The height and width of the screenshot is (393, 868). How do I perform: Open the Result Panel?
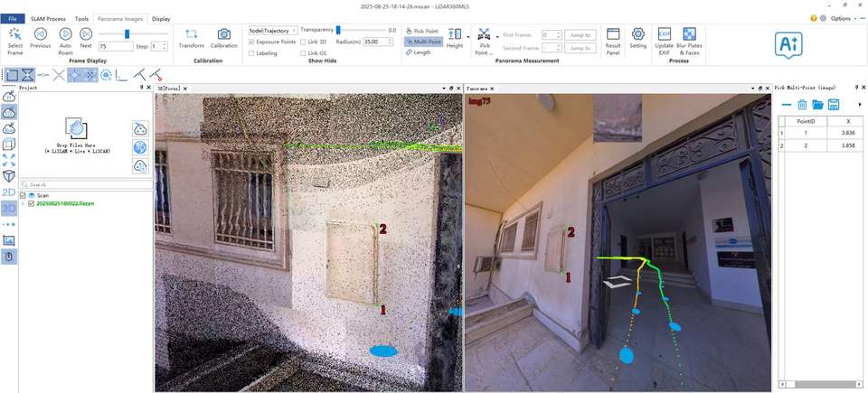(x=613, y=41)
